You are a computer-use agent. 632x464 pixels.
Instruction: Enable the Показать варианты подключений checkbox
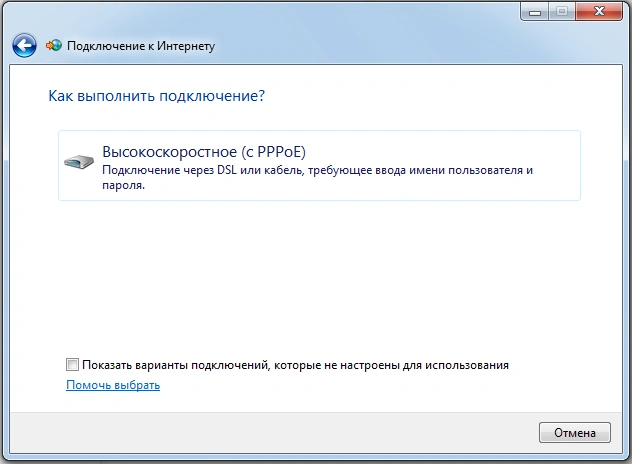click(72, 365)
